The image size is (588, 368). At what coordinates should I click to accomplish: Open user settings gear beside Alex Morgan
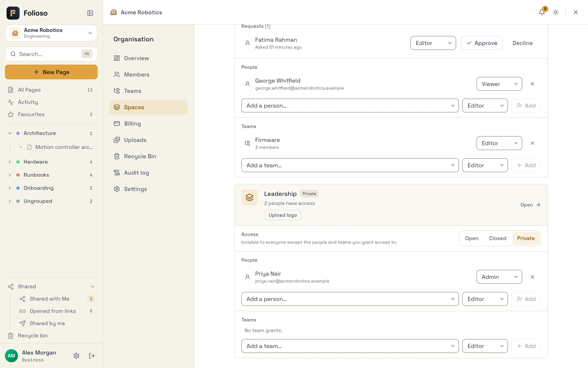pyautogui.click(x=76, y=356)
